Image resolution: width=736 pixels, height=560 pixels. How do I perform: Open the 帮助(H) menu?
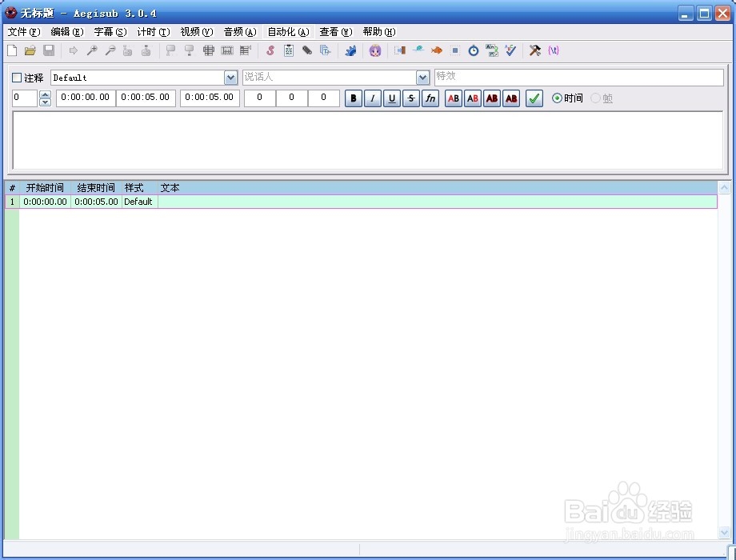pos(379,31)
